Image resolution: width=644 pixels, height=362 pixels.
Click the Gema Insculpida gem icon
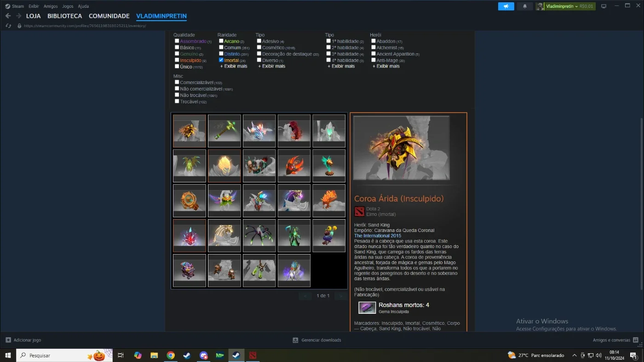pyautogui.click(x=367, y=307)
